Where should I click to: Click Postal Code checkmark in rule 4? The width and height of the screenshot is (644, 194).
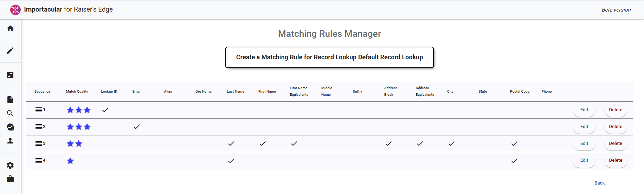click(x=514, y=161)
